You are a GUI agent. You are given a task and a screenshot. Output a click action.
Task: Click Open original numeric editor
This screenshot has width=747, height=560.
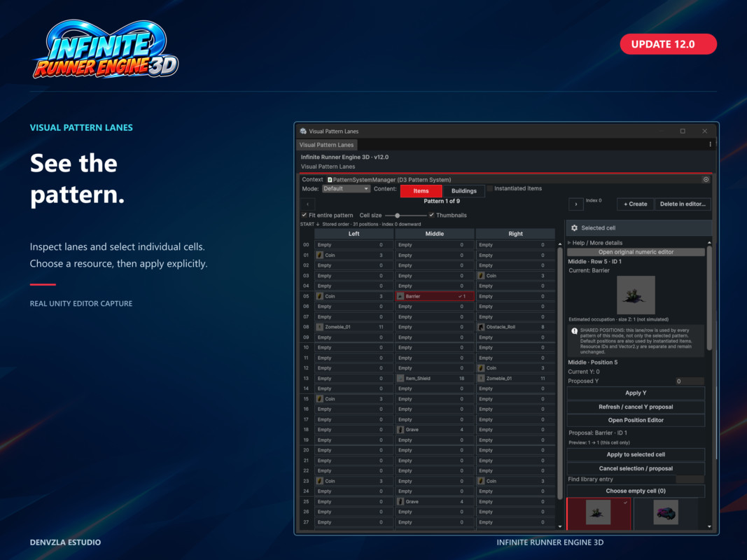pos(636,252)
